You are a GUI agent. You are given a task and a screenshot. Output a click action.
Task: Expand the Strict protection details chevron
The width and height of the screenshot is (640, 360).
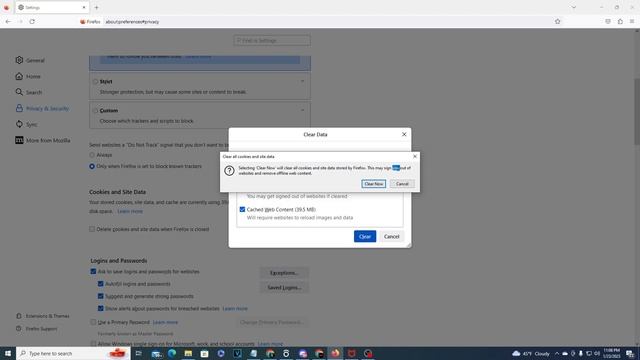tap(302, 81)
